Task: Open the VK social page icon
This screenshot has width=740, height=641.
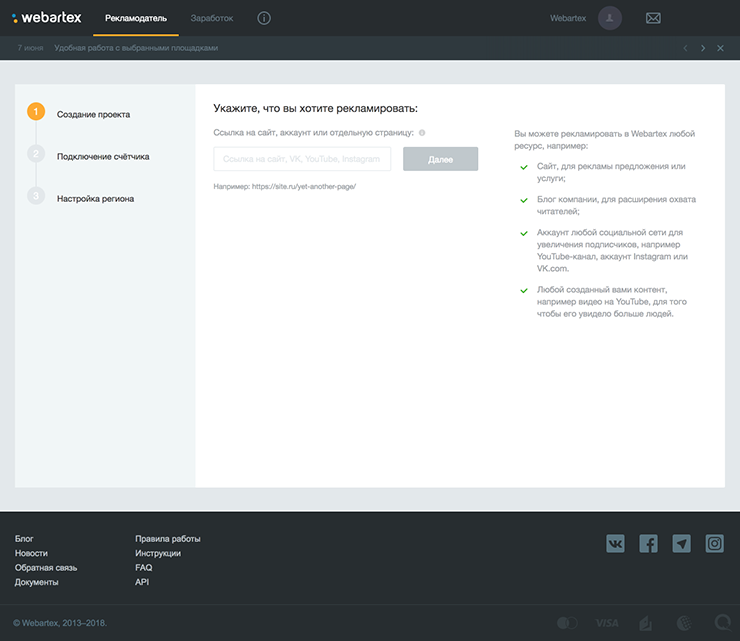Action: pos(615,543)
